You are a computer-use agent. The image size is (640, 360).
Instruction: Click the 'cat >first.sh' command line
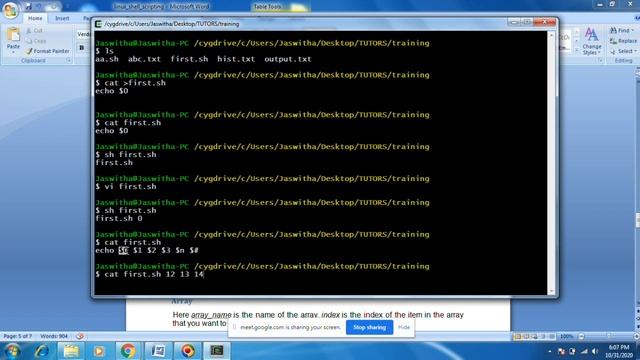(131, 83)
